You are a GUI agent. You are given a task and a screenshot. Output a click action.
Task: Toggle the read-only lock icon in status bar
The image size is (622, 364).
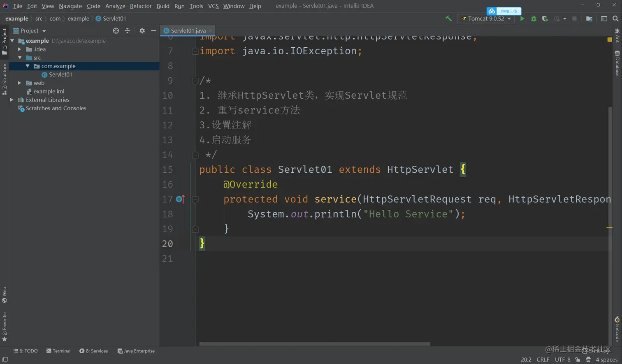coord(578,359)
